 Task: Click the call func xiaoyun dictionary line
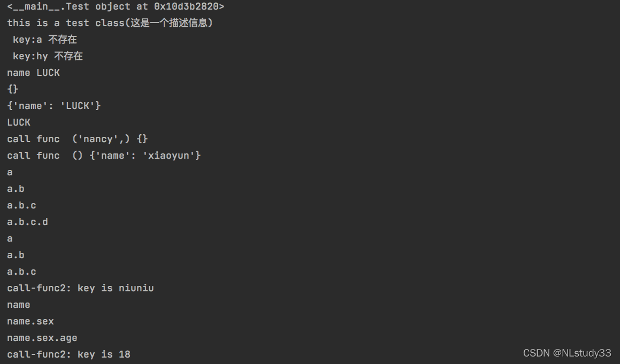pos(104,156)
